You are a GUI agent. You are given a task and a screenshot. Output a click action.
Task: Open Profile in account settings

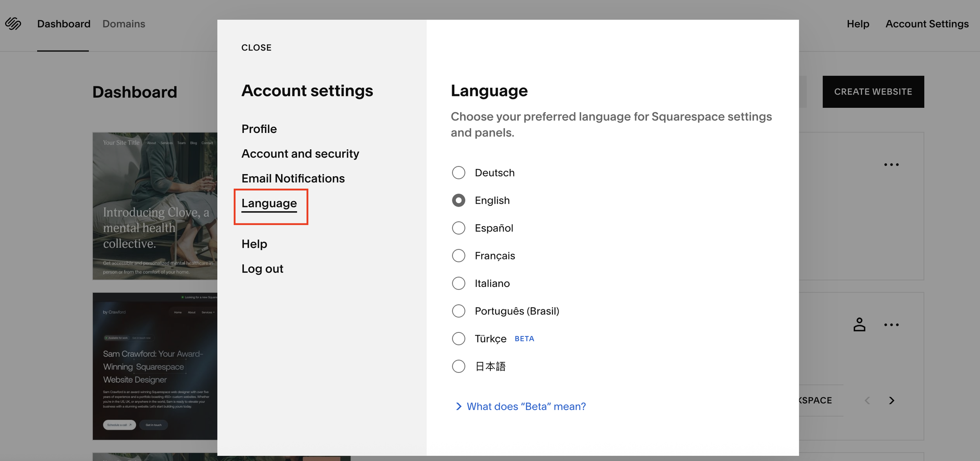tap(259, 129)
